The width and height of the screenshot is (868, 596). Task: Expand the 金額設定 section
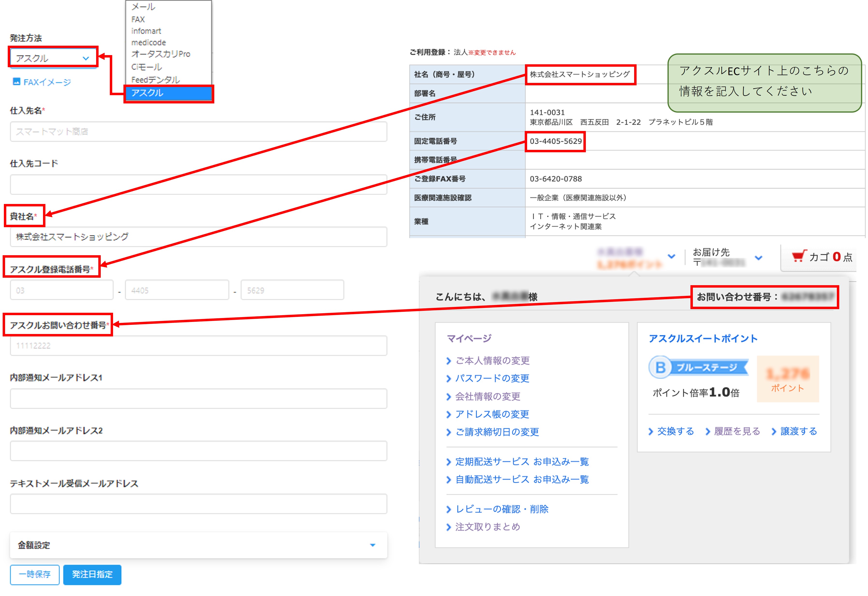[198, 545]
